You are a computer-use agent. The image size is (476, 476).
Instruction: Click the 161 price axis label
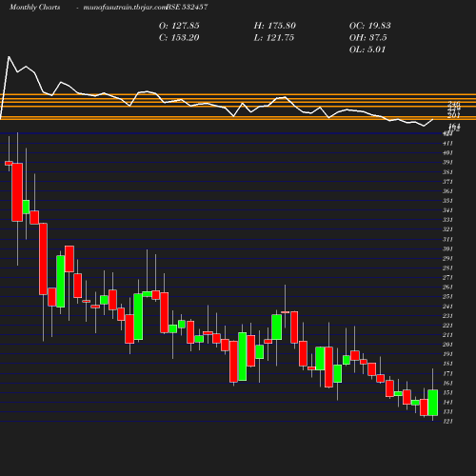447,384
